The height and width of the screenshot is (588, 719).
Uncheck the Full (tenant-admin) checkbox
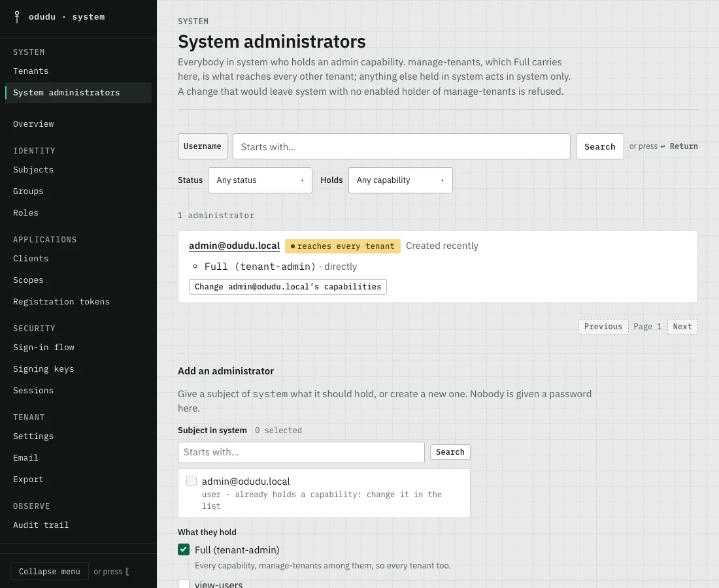pos(184,549)
